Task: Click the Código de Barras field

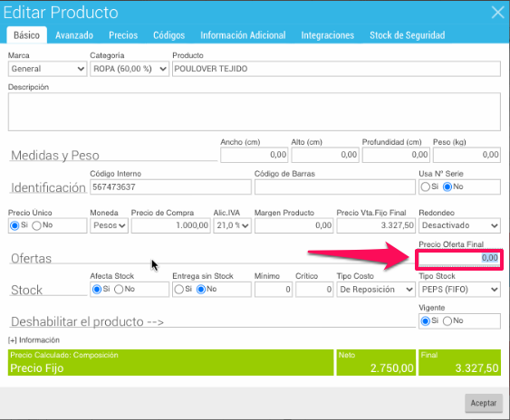Action: click(x=335, y=187)
